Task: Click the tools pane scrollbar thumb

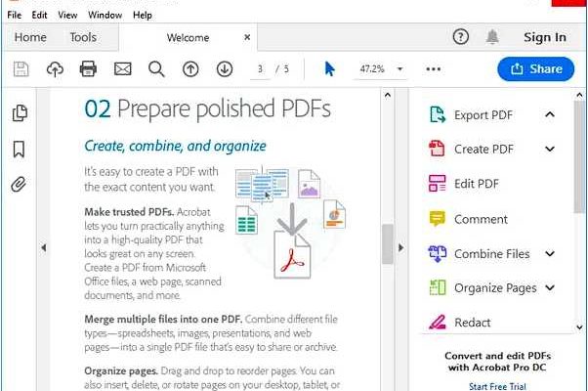Action: (579, 156)
